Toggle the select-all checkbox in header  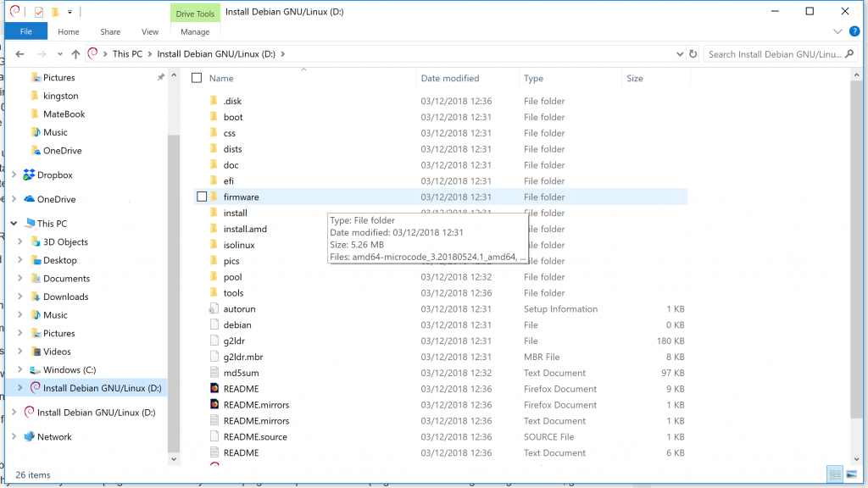click(197, 78)
